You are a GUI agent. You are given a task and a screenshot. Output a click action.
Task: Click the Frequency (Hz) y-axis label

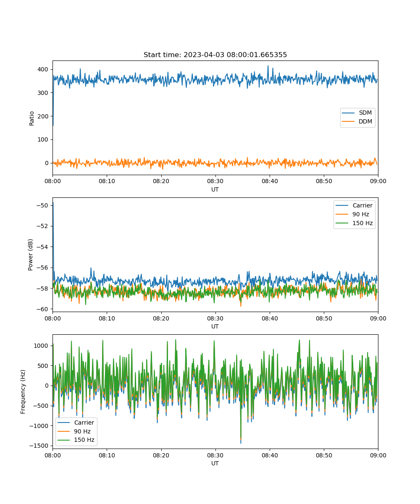(x=23, y=391)
